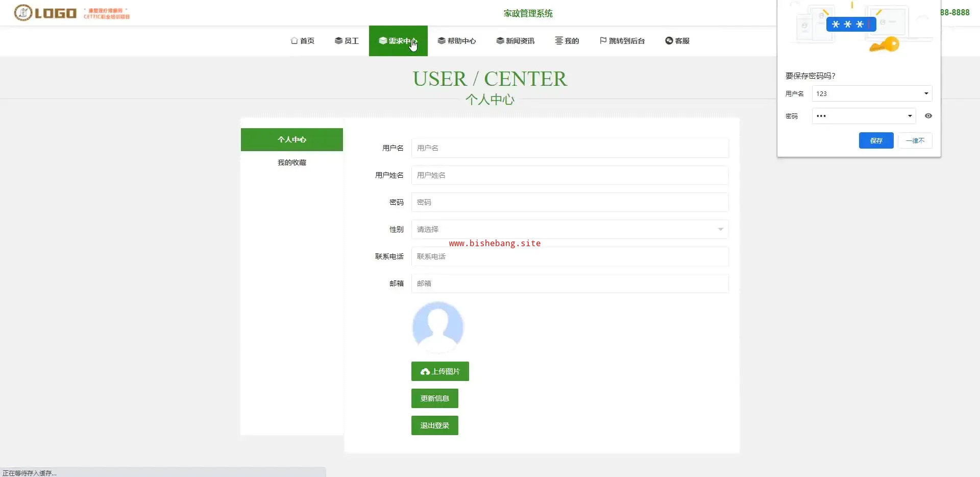Click the user avatar image
Image resolution: width=980 pixels, height=477 pixels.
438,327
